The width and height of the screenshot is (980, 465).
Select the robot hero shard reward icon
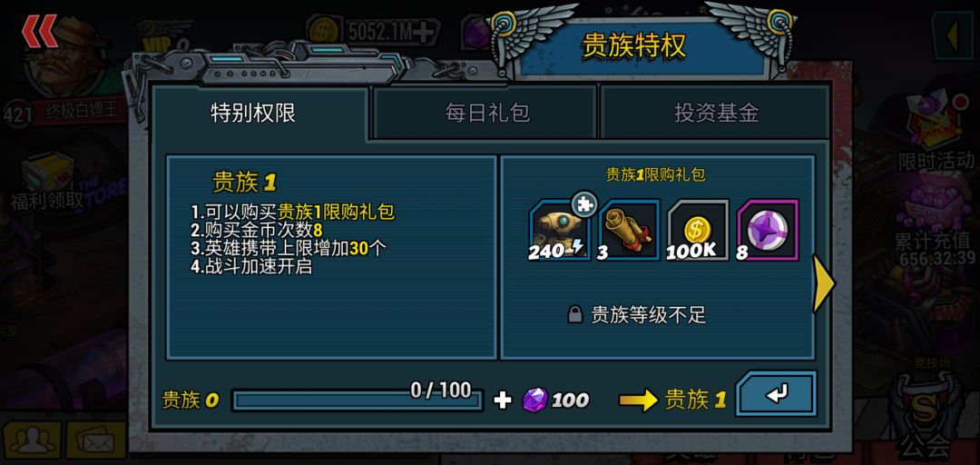[x=560, y=231]
